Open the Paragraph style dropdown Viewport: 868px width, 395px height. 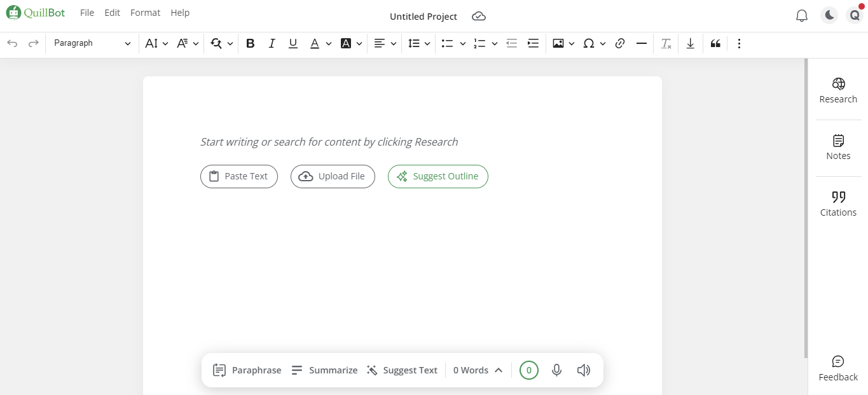pos(92,43)
